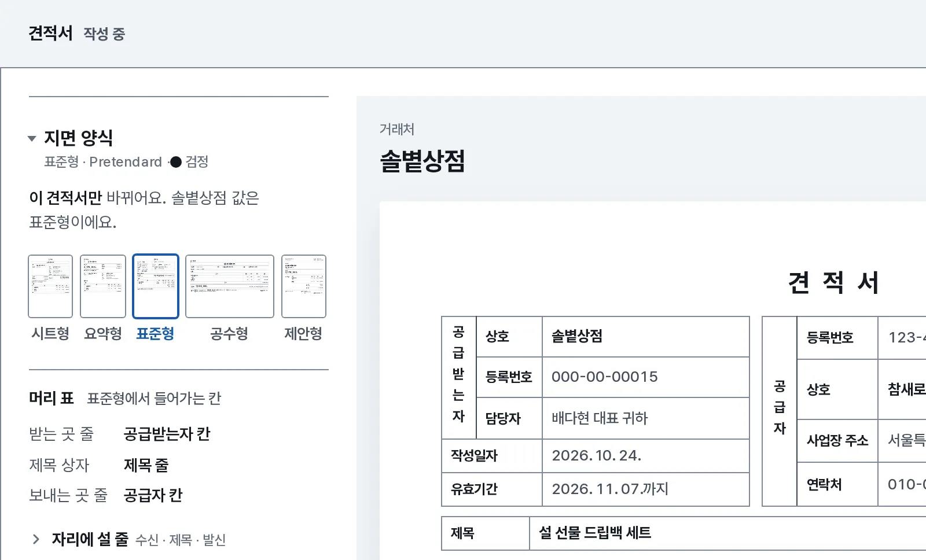Select the 표준형 layout thumbnail

click(x=156, y=286)
